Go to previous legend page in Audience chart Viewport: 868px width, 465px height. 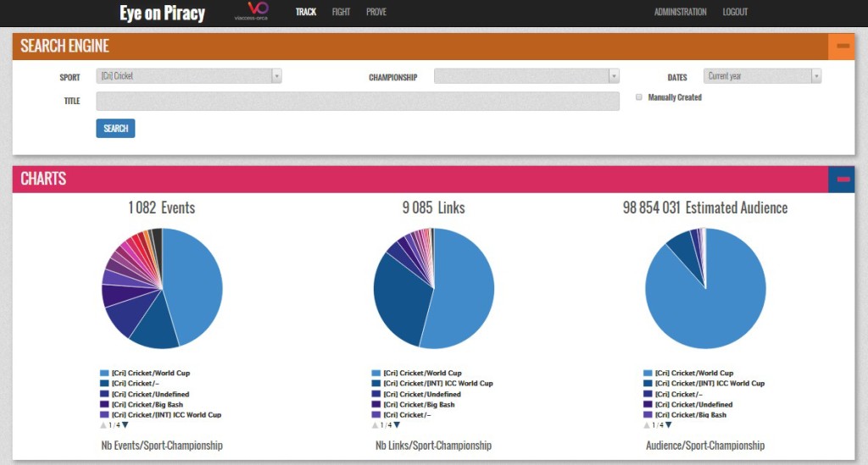647,425
